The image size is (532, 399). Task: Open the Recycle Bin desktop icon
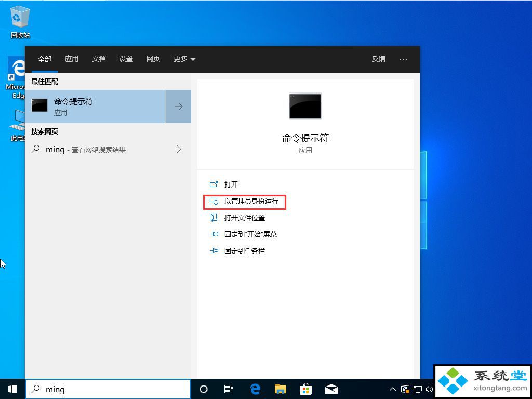pyautogui.click(x=20, y=21)
